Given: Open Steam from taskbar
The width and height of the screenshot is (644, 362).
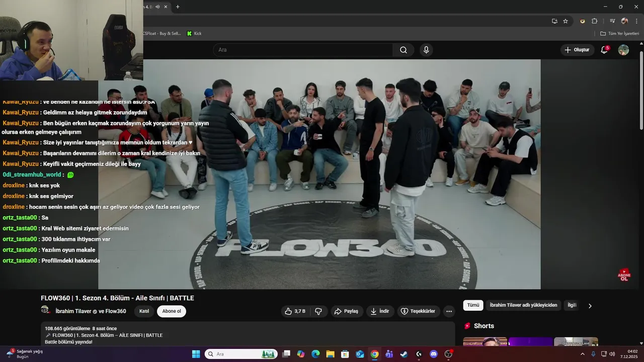Looking at the screenshot, I should (404, 354).
